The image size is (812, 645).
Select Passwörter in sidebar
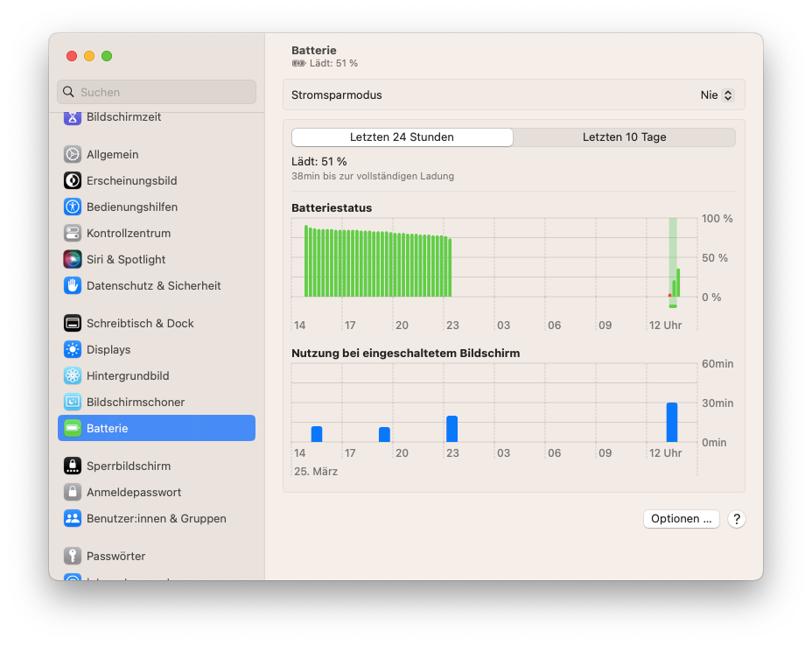[157, 556]
